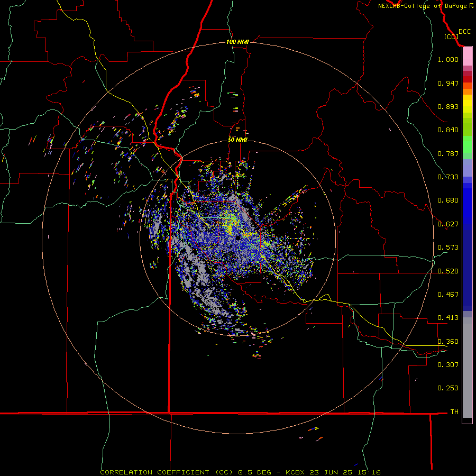Image resolution: width=476 pixels, height=476 pixels.
Task: Click the 1.000 value on the scale
Action: (x=448, y=59)
